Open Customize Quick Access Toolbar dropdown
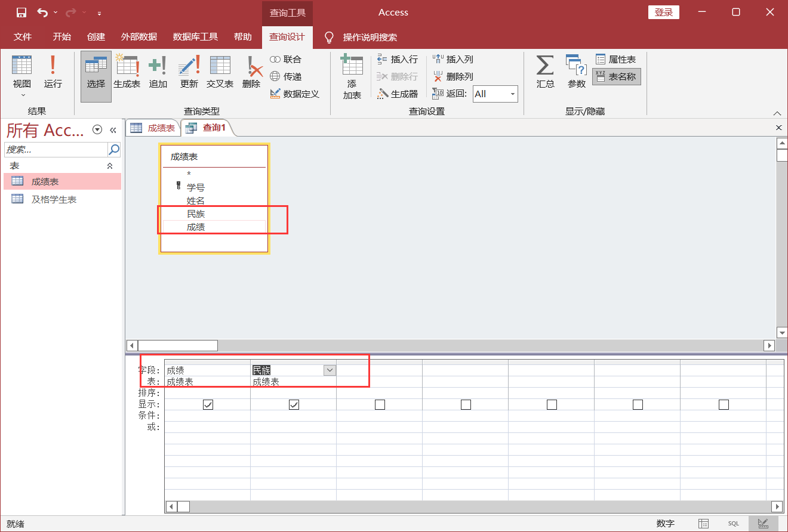This screenshot has height=532, width=788. (x=99, y=13)
